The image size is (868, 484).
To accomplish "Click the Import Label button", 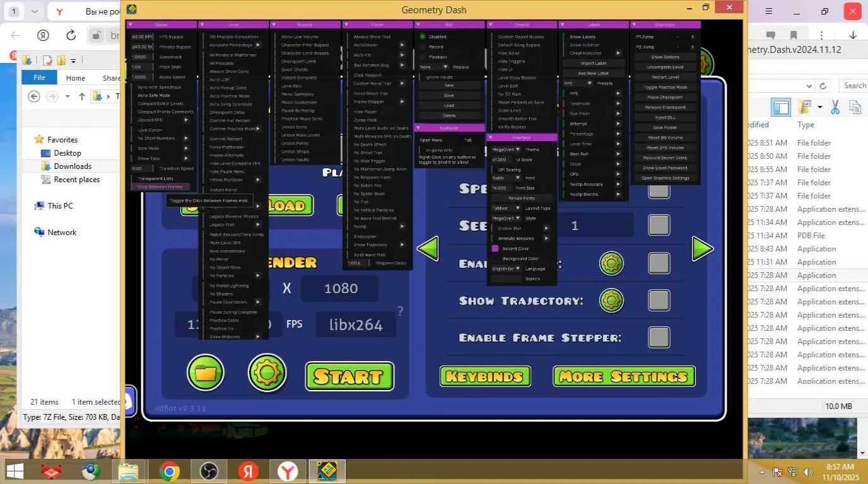I will 594,63.
